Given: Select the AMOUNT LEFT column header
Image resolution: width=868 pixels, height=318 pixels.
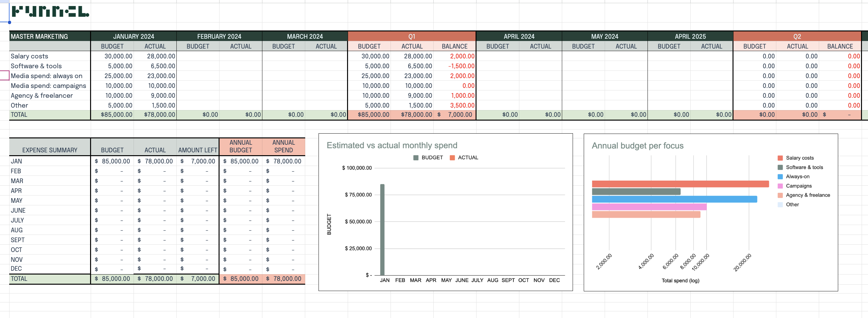Looking at the screenshot, I should (x=197, y=150).
